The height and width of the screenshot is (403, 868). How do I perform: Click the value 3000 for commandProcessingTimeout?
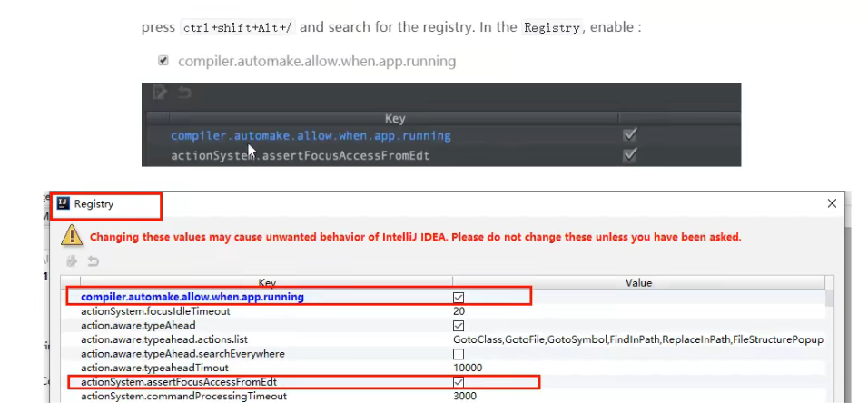click(465, 396)
